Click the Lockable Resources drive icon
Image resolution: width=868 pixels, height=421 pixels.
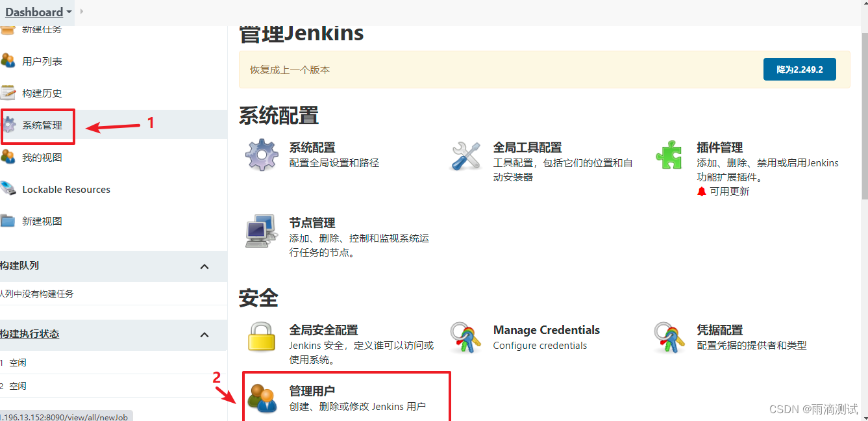click(x=8, y=189)
